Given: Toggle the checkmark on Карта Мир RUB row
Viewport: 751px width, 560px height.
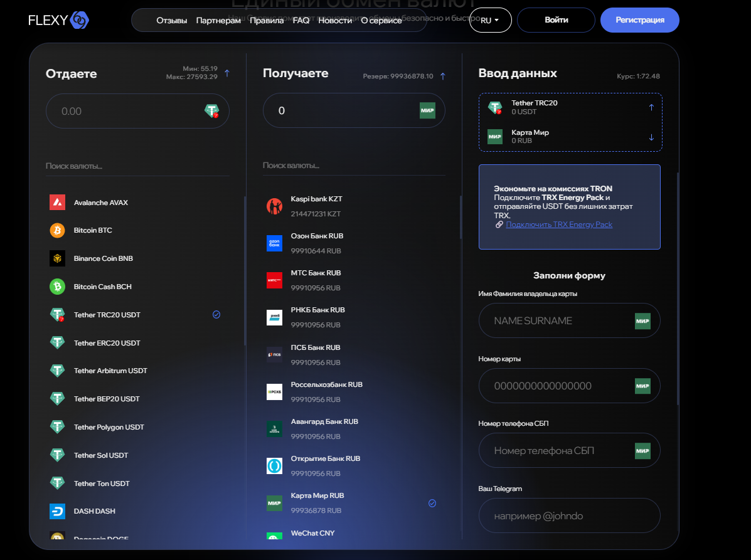Looking at the screenshot, I should pyautogui.click(x=432, y=503).
